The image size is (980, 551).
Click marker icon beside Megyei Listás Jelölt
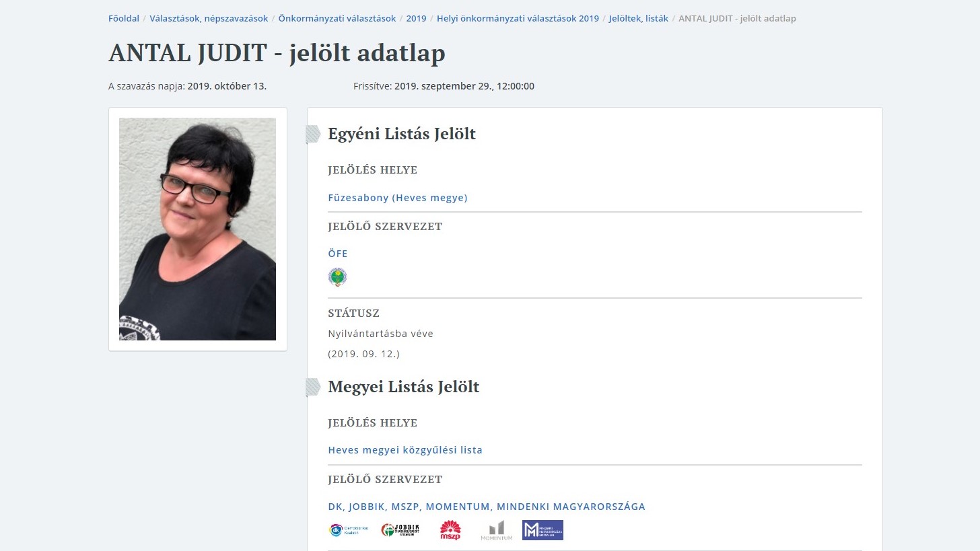pyautogui.click(x=313, y=388)
